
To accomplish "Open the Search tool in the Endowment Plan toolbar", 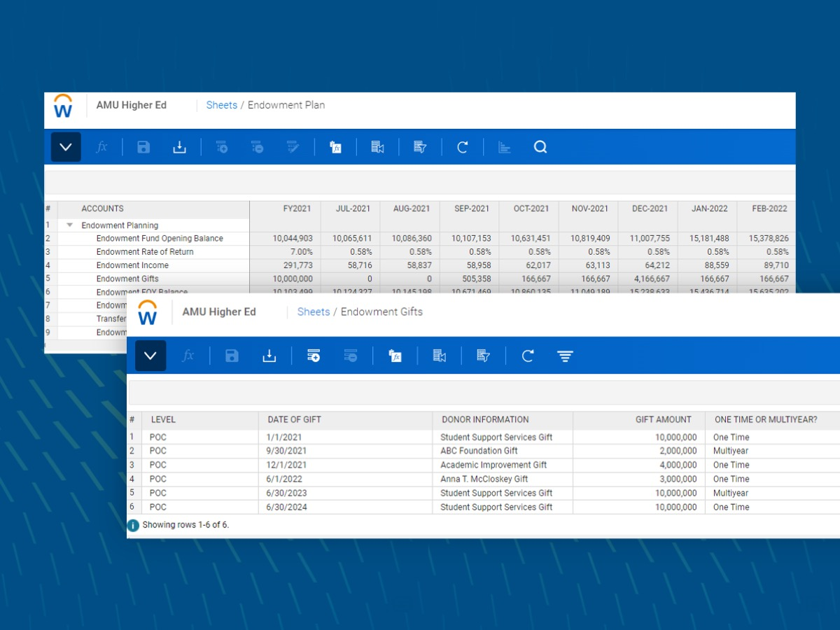I will coord(540,147).
